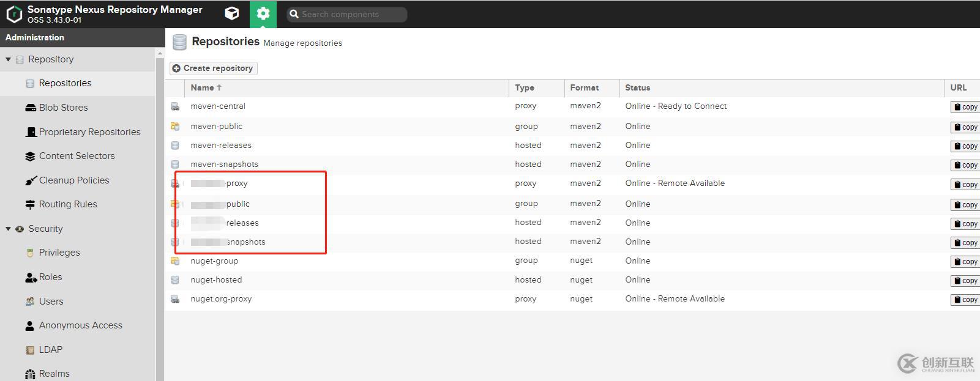Click the nuget.org-proxy type icon
The width and height of the screenshot is (980, 381).
175,299
